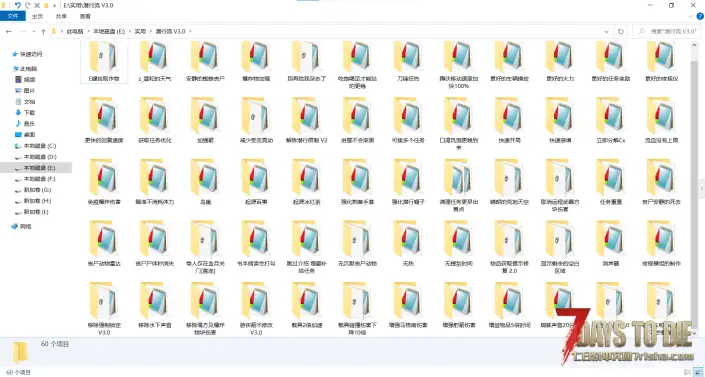Click the 丧尸动物雷达 folder name

104,264
